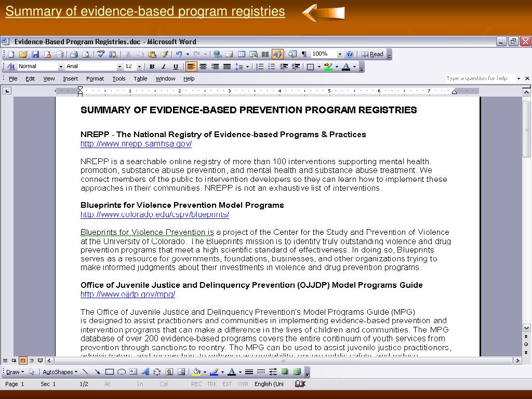Open the Format menu
Viewport: 532px width, 399px height.
pyautogui.click(x=95, y=79)
